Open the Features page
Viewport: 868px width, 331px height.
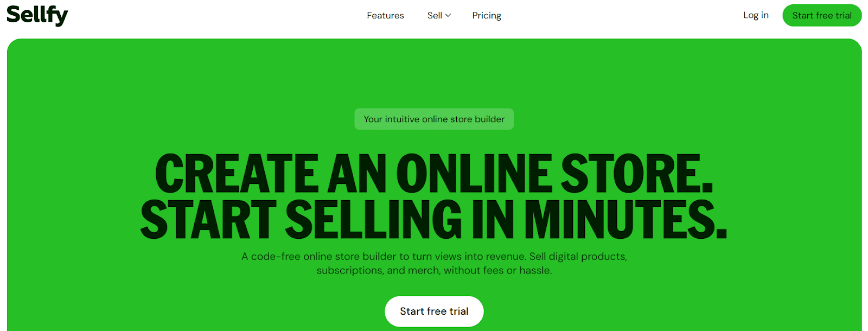click(385, 16)
